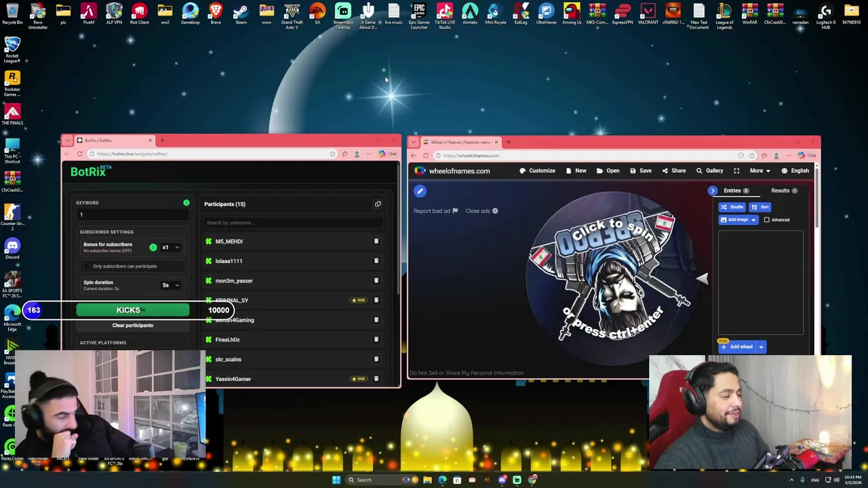Click Report bad ad link
The width and height of the screenshot is (868, 488).
coord(436,211)
